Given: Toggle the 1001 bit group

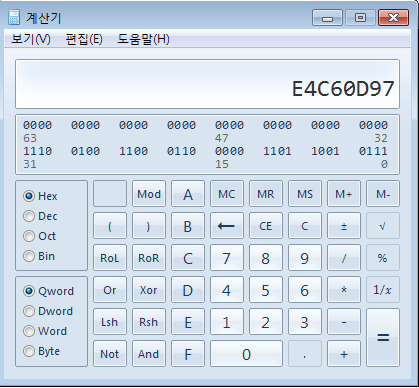Looking at the screenshot, I should 325,151.
